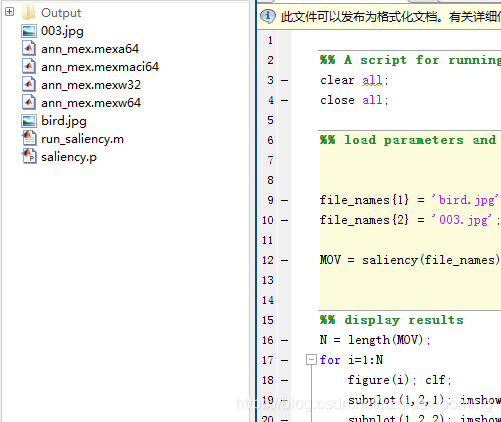Click the ann_mex.mexw64 file icon
501x422 pixels.
pyautogui.click(x=29, y=102)
